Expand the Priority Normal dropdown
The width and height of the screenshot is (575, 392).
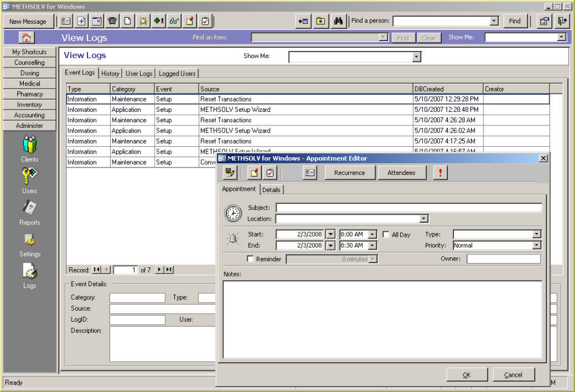tap(536, 245)
